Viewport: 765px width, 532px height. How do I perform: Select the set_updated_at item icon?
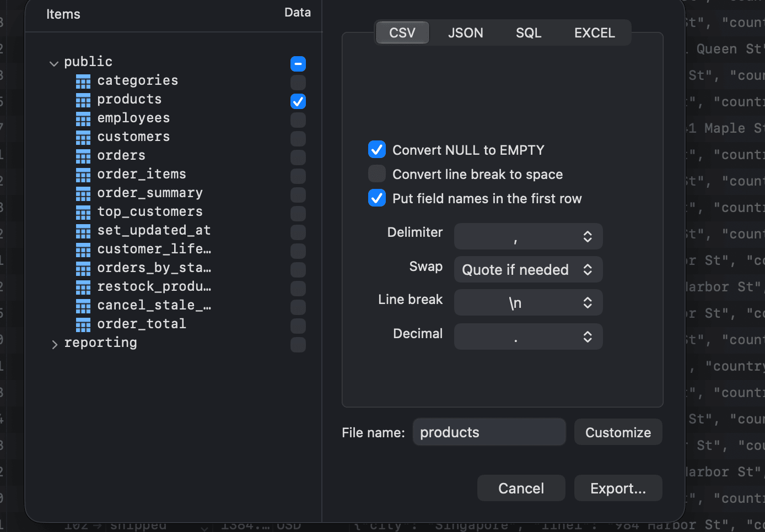(83, 231)
